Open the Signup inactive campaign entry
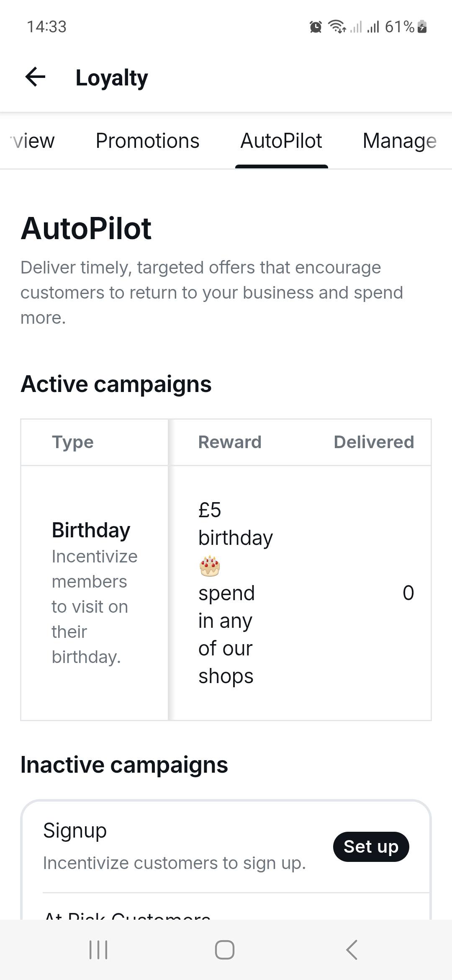The height and width of the screenshot is (980, 452). coord(226,846)
